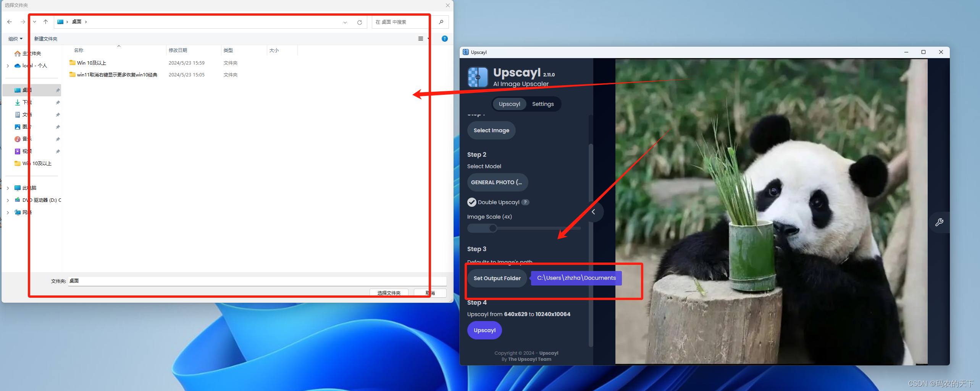Collapse the Upscayl sidebar with chevron
Viewport: 980px width, 391px height.
click(x=594, y=212)
